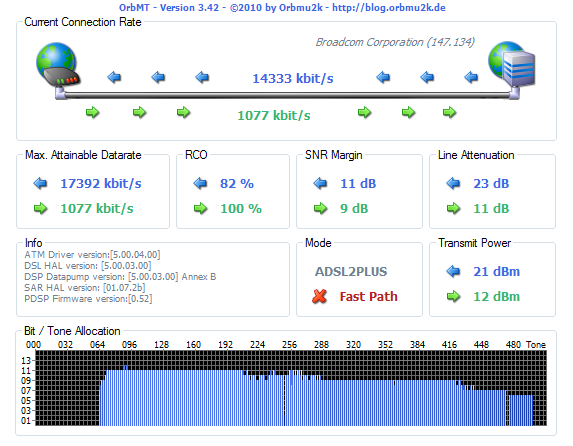Click the 11 dB SNR Margin value
573x446 pixels.
pyautogui.click(x=358, y=184)
